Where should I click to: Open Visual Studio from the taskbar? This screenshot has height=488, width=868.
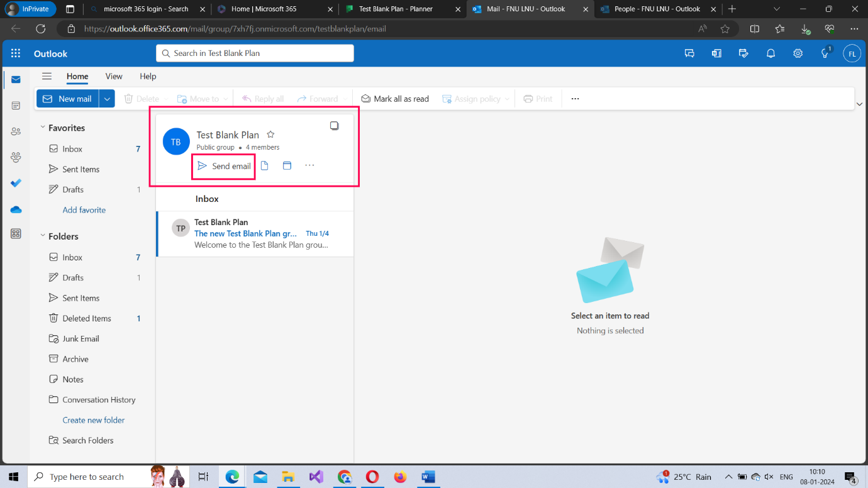click(x=316, y=477)
